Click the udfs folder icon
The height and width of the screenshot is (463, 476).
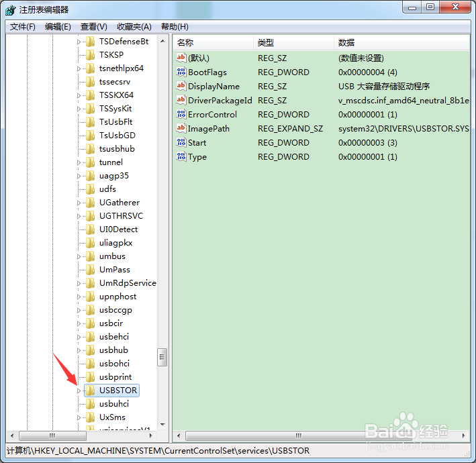(90, 189)
